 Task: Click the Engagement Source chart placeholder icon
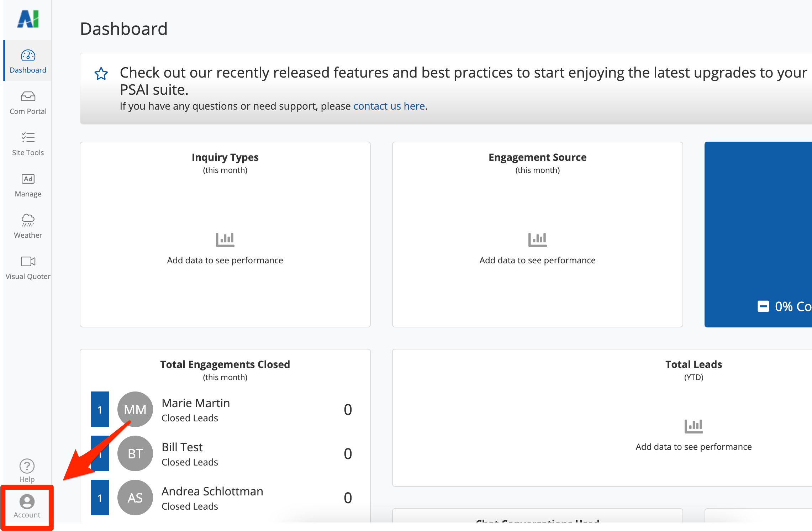(537, 240)
